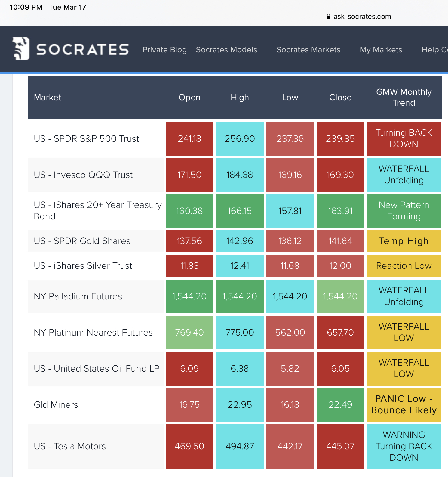Screen dimensions: 448x477
Task: Click the S&P 500 Close value 239.85
Action: [340, 139]
